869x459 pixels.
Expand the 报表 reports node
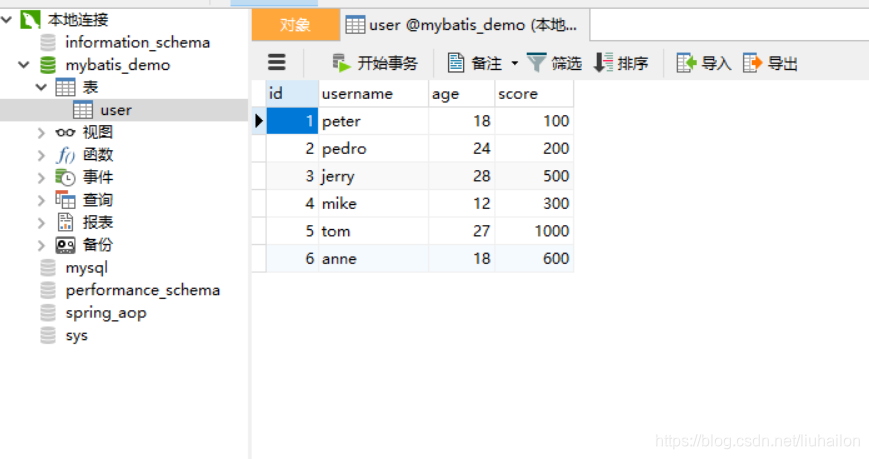[41, 223]
